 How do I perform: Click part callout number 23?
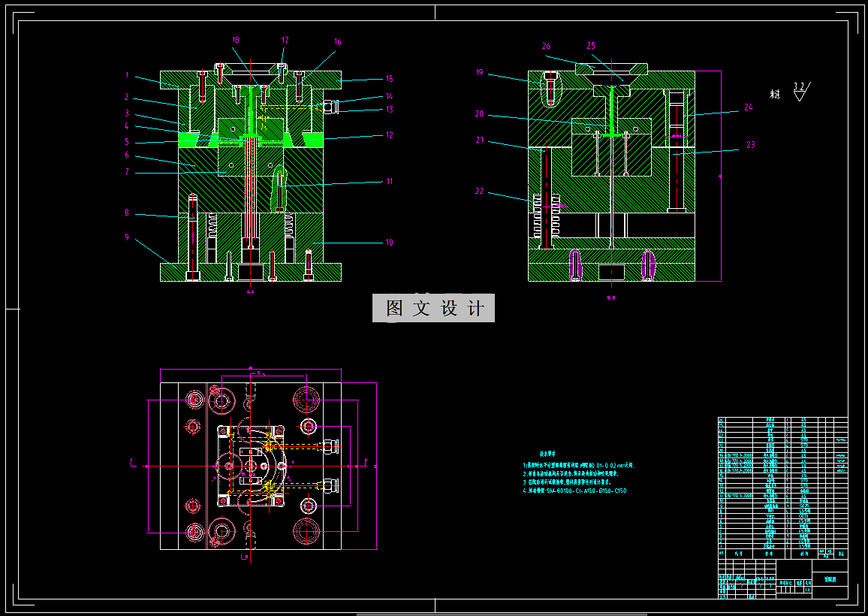click(x=751, y=144)
